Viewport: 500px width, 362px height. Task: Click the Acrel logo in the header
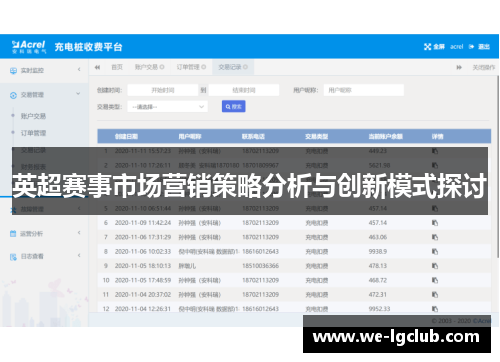pyautogui.click(x=29, y=47)
